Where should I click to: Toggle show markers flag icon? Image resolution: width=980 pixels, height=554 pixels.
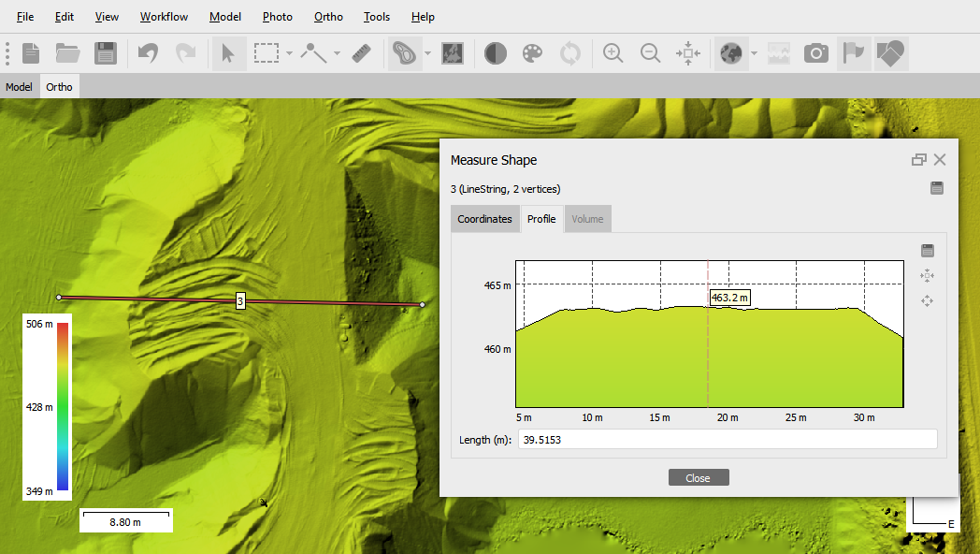click(853, 53)
